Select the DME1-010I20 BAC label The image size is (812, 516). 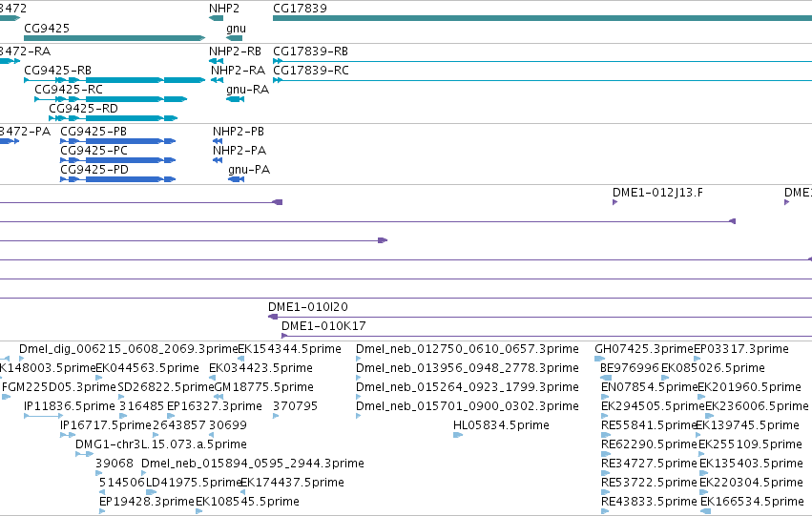[308, 307]
